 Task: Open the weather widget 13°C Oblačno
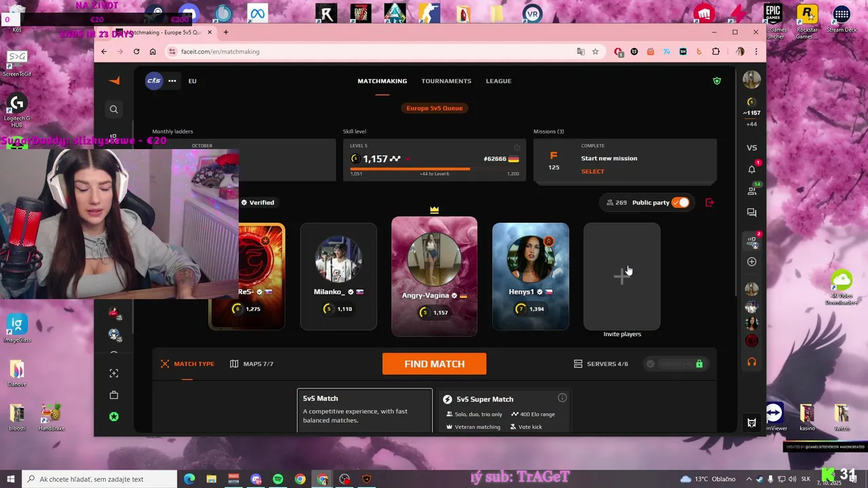point(709,479)
